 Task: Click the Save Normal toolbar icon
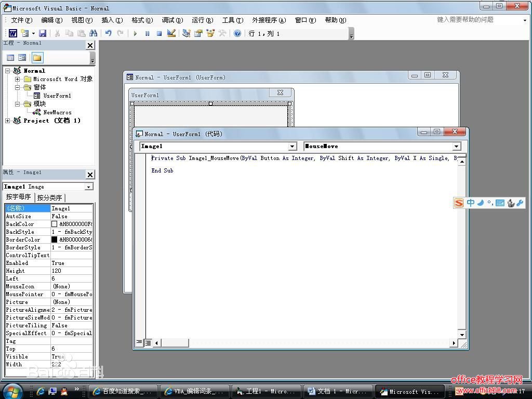click(x=43, y=33)
